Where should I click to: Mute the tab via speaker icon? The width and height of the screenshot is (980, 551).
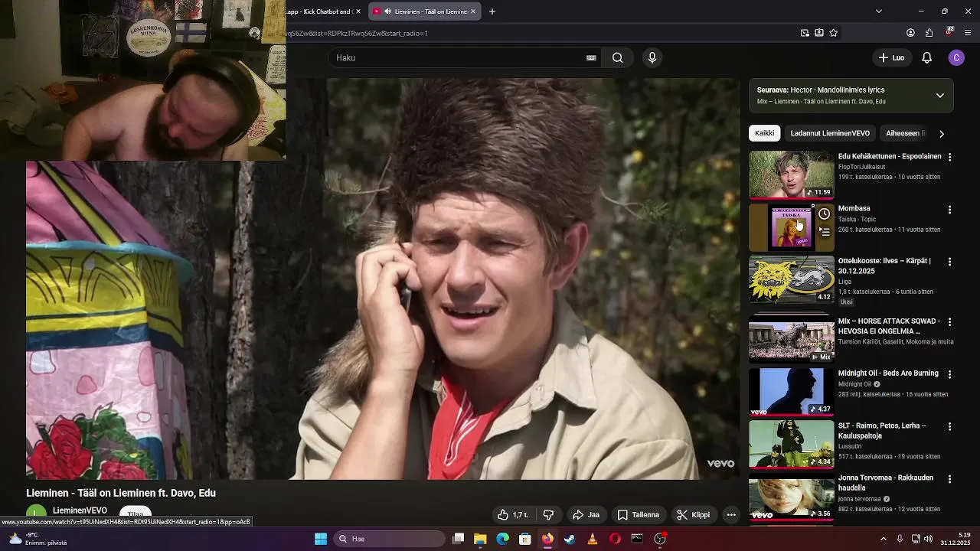coord(387,11)
